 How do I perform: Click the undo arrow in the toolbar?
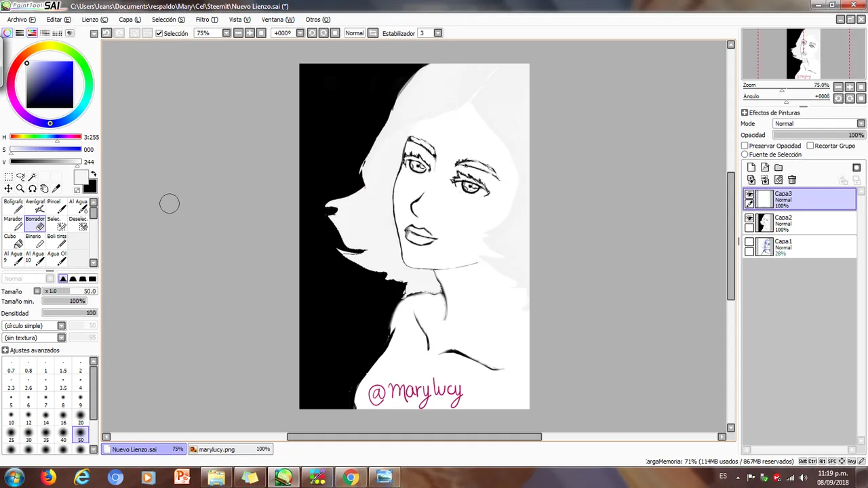(x=106, y=33)
